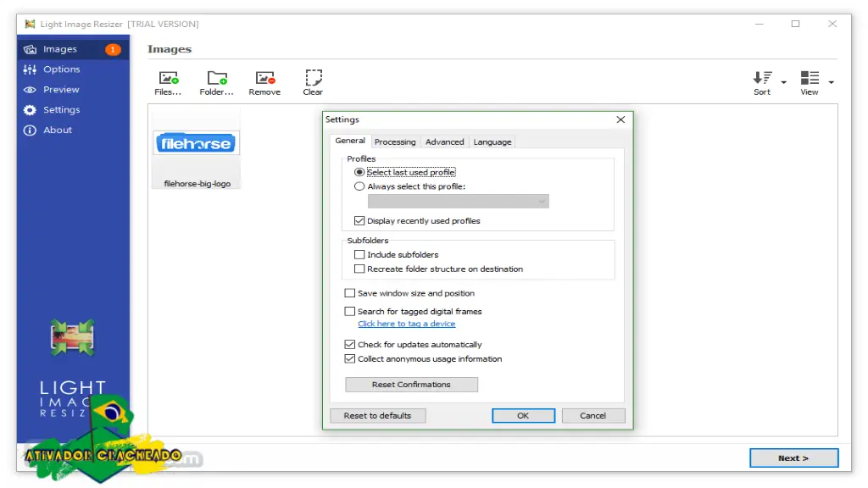Uncheck Collect anonymous usage information
Screen dimensions: 868x488
pyautogui.click(x=350, y=358)
